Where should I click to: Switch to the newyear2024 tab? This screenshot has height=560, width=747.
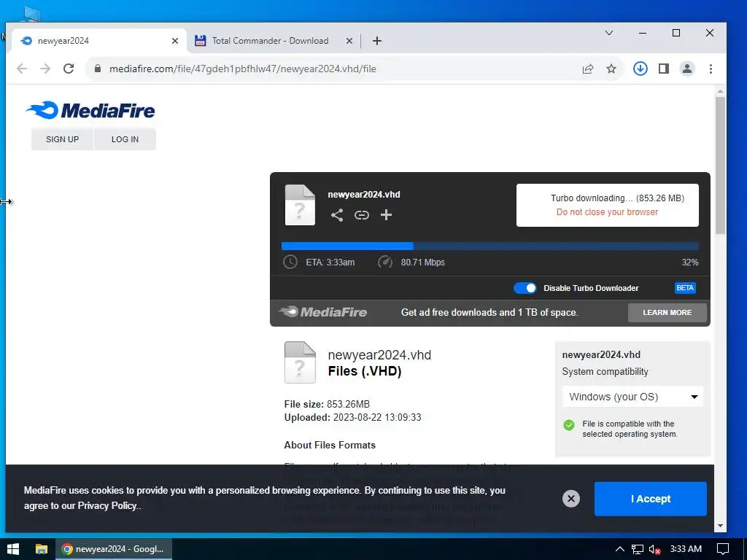click(x=98, y=41)
